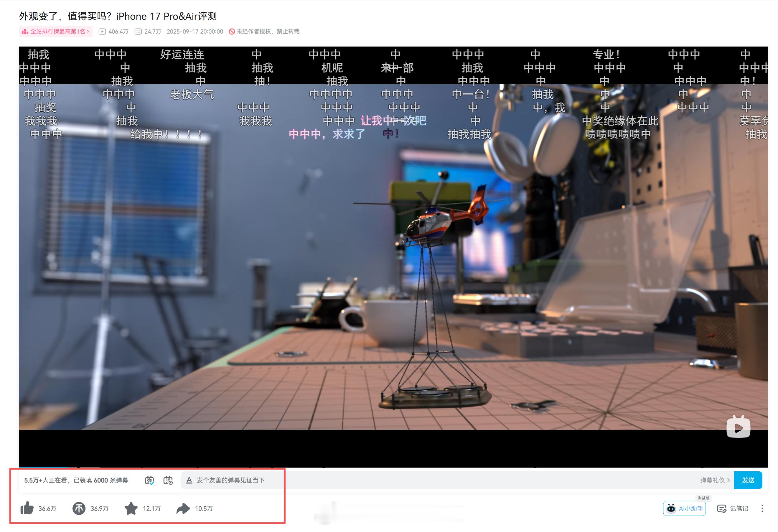Open 记笔记 note-taking tool
Viewport: 778px width, 532px height.
733,508
